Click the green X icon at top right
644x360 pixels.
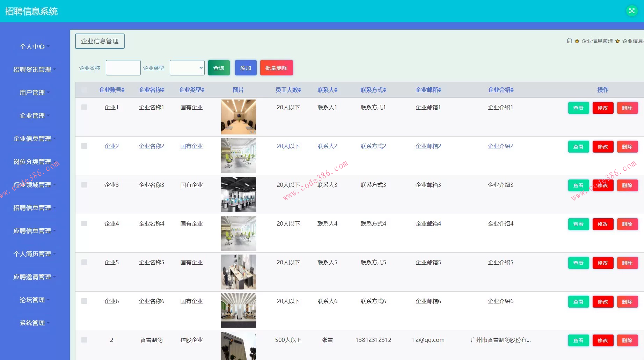click(631, 10)
